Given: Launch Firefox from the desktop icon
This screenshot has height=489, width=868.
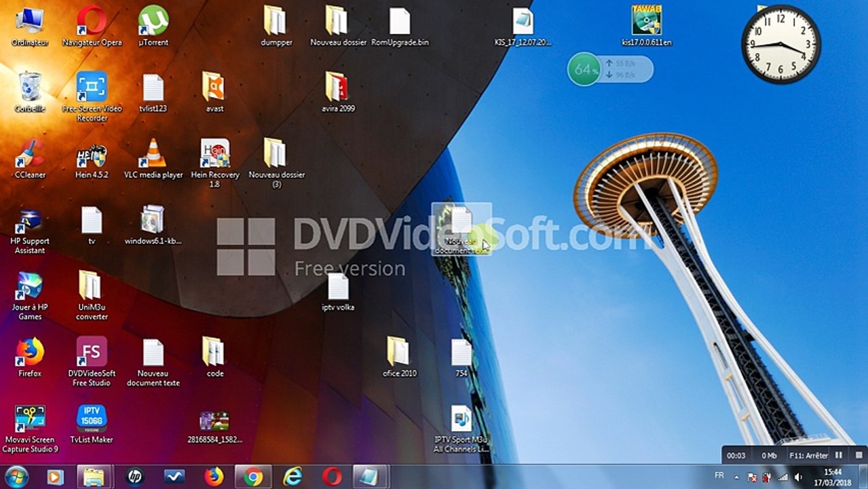Looking at the screenshot, I should click(x=30, y=357).
